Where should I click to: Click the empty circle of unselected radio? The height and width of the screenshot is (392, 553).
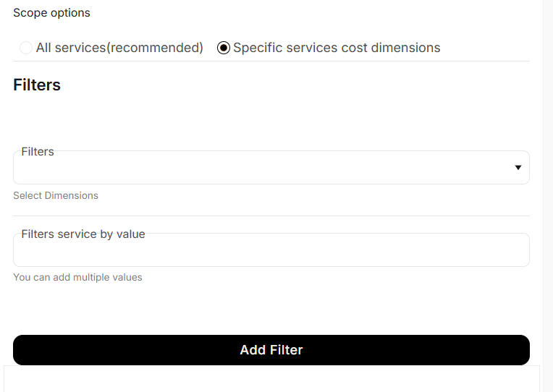tap(26, 48)
